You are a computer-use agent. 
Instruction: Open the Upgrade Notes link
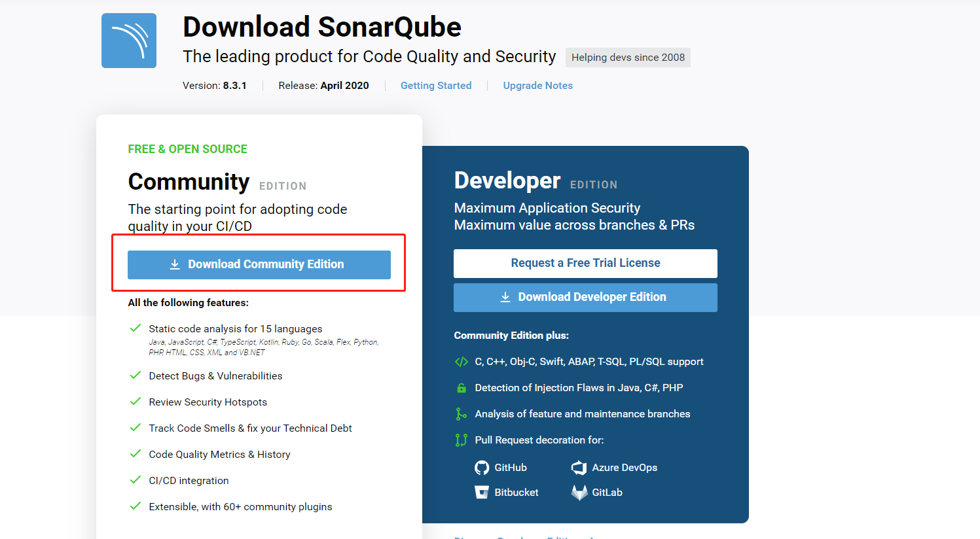coord(537,86)
